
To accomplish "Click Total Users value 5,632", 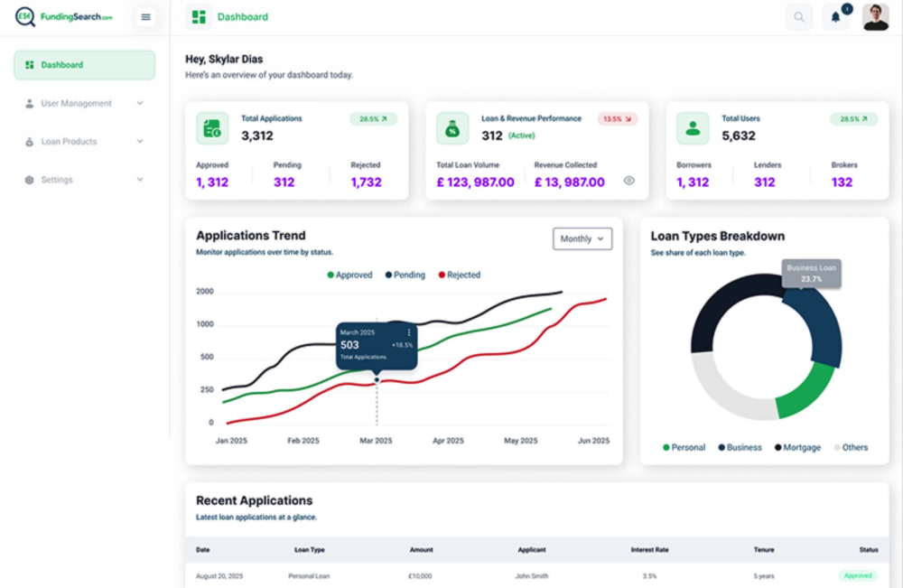I will click(739, 135).
